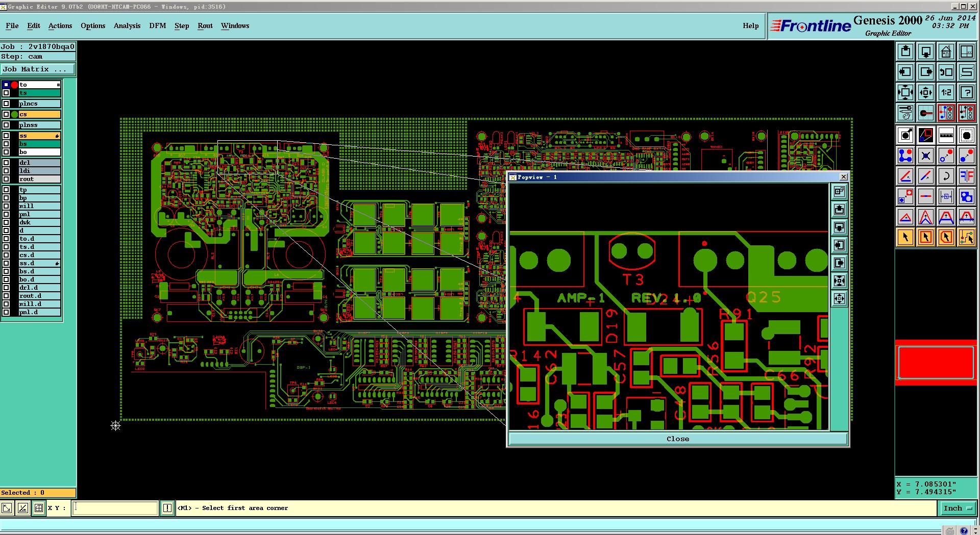Click the red color swatch panel

tap(936, 363)
